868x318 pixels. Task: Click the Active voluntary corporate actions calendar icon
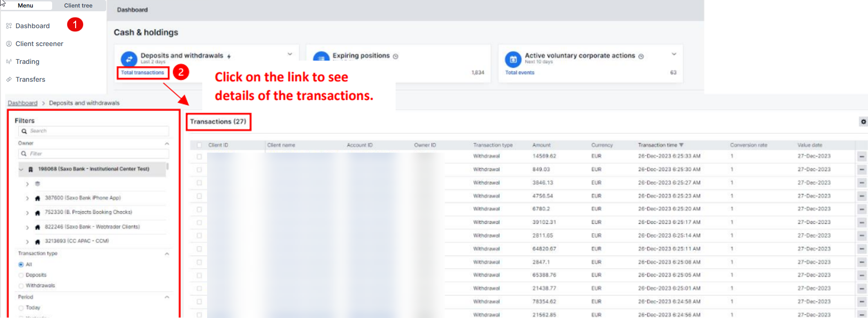[513, 60]
